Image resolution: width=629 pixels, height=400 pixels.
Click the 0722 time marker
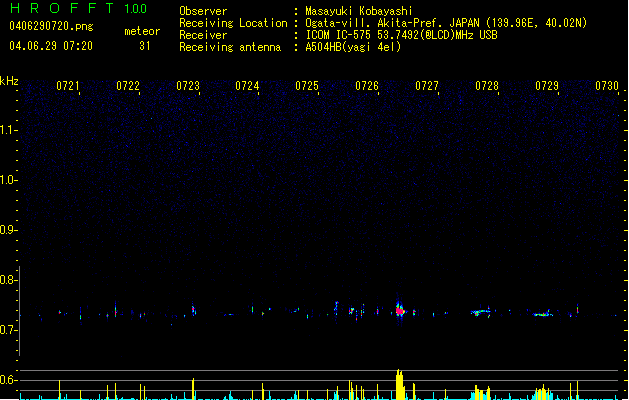click(128, 86)
